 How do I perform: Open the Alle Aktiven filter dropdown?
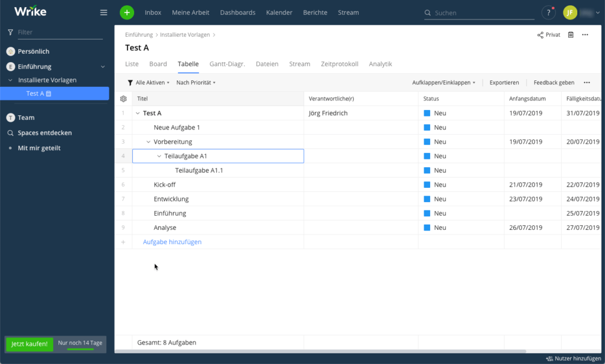pos(148,83)
